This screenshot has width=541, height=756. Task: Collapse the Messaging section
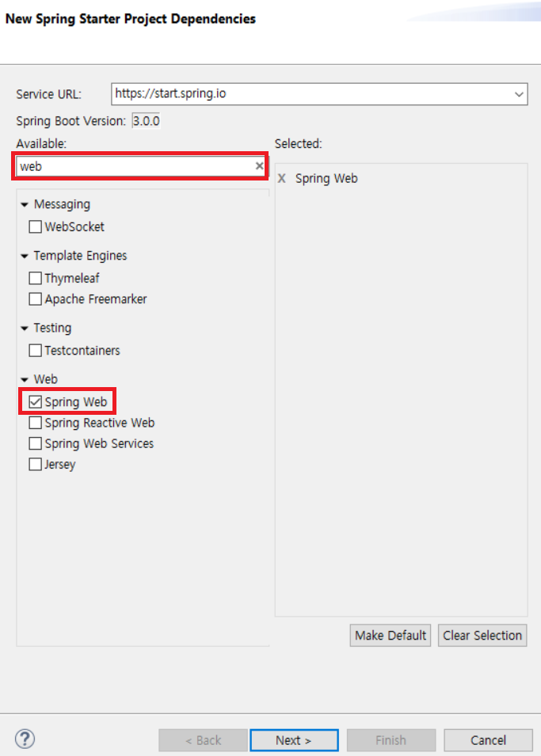click(x=25, y=203)
